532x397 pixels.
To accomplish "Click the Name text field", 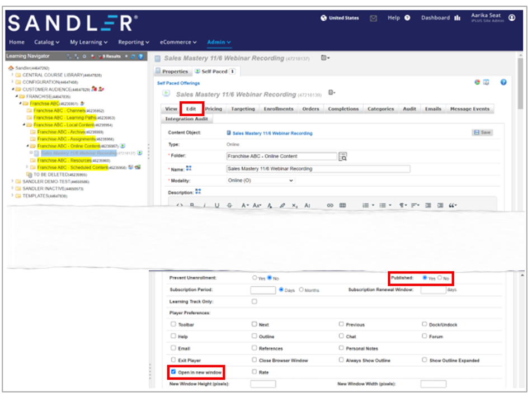I will 318,168.
